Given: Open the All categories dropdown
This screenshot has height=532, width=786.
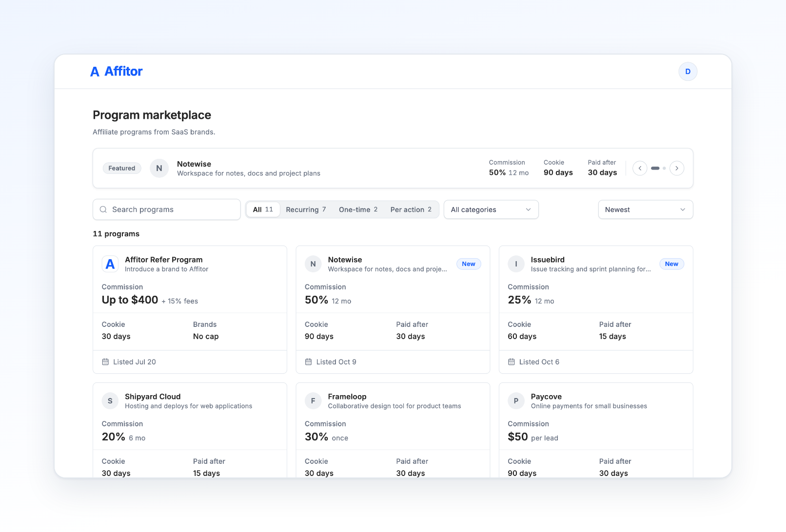Looking at the screenshot, I should point(491,209).
